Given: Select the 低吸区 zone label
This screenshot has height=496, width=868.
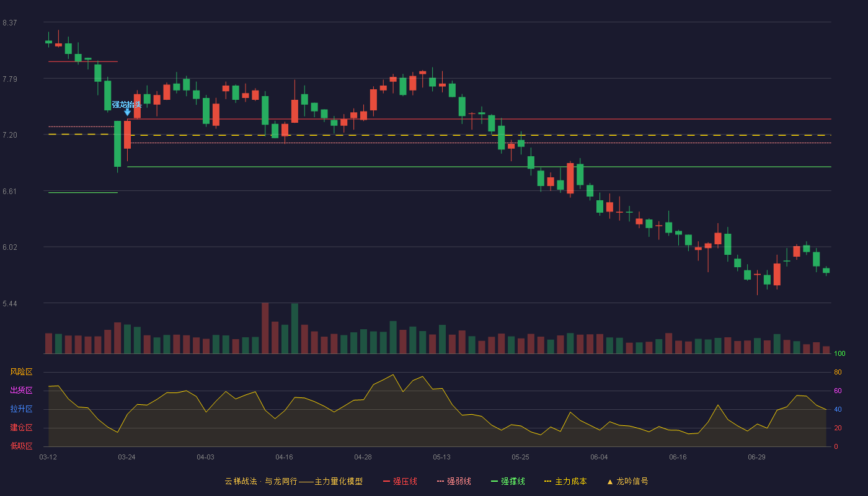Looking at the screenshot, I should point(21,446).
